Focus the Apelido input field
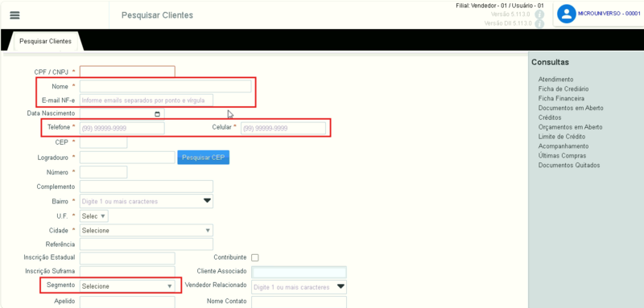This screenshot has height=308, width=644. pos(127,302)
